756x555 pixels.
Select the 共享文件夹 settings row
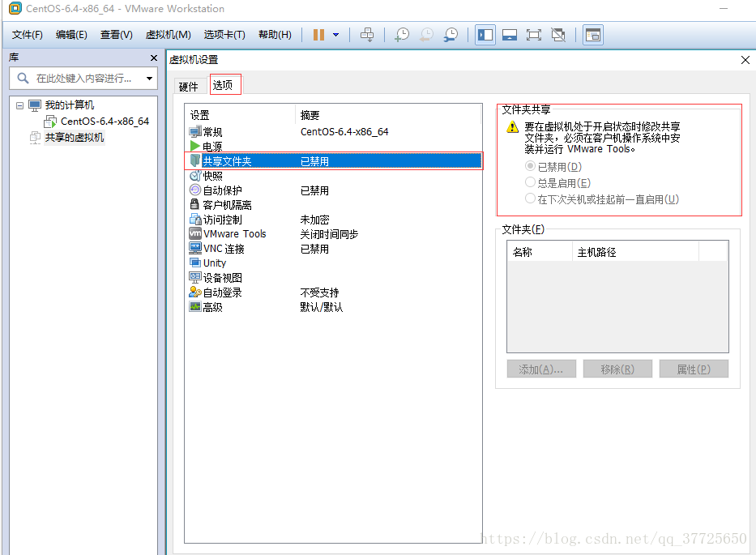click(333, 161)
